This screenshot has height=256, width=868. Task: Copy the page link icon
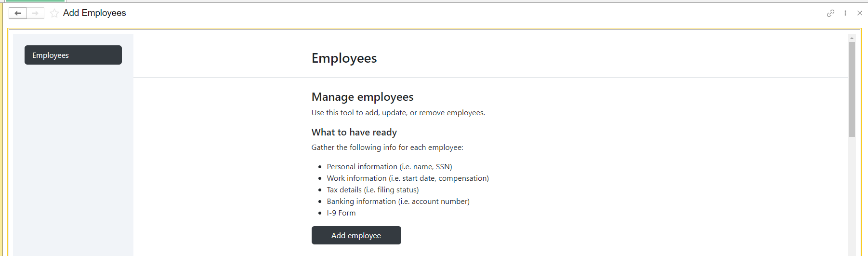pos(830,13)
